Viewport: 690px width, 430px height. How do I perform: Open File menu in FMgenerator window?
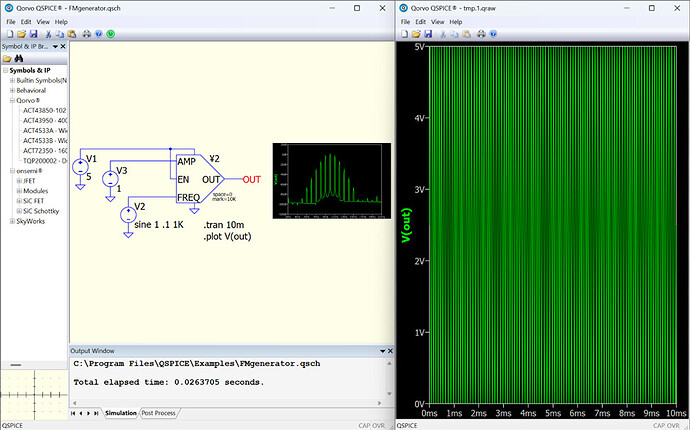tap(11, 22)
